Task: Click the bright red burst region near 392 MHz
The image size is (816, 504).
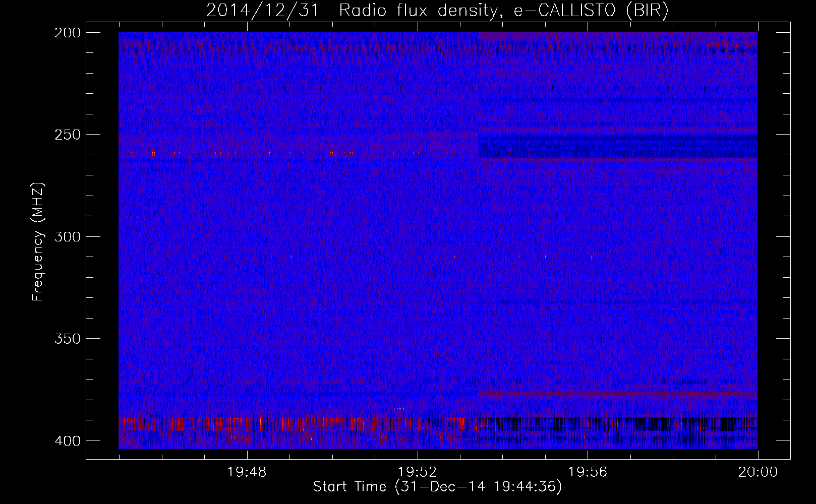Action: pyautogui.click(x=298, y=423)
